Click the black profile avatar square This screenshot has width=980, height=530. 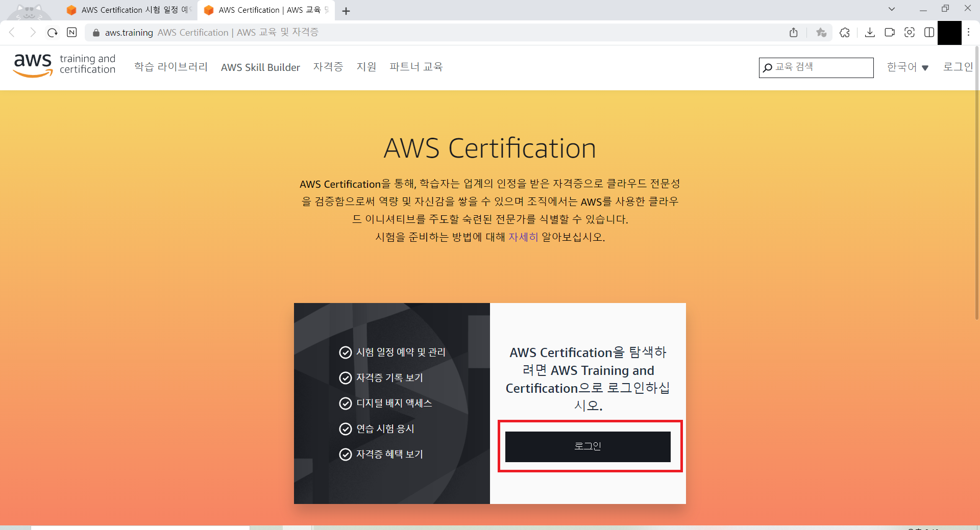pyautogui.click(x=949, y=33)
